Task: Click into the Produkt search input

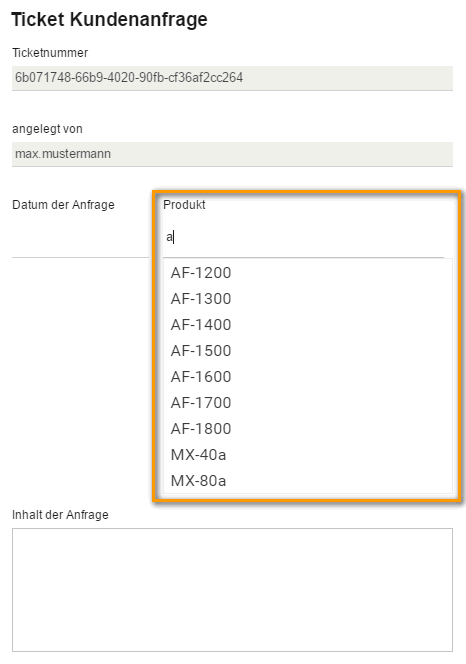Action: coord(303,237)
